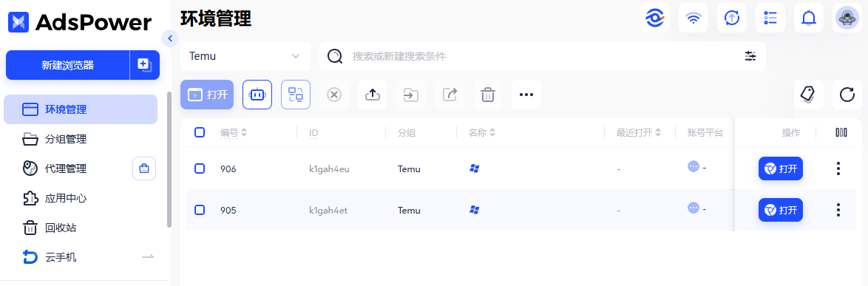Click the Windows icon in row 905

coord(474,210)
